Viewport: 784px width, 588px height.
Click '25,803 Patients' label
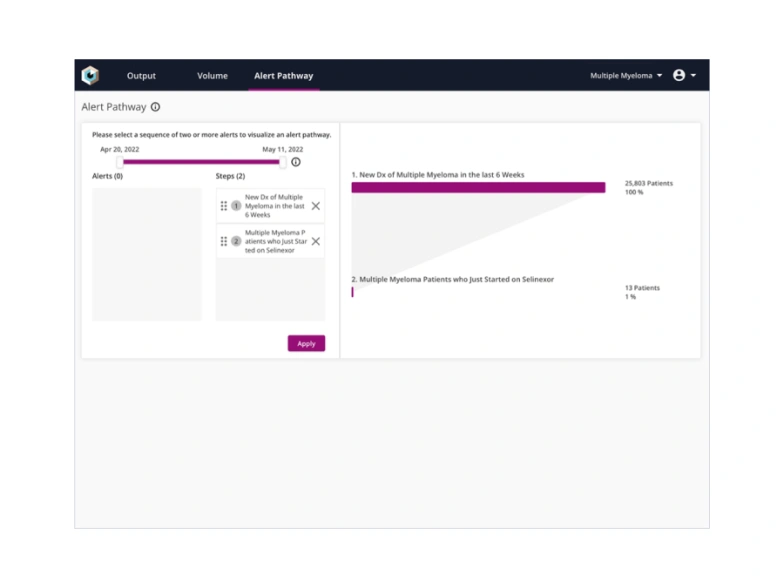(648, 184)
